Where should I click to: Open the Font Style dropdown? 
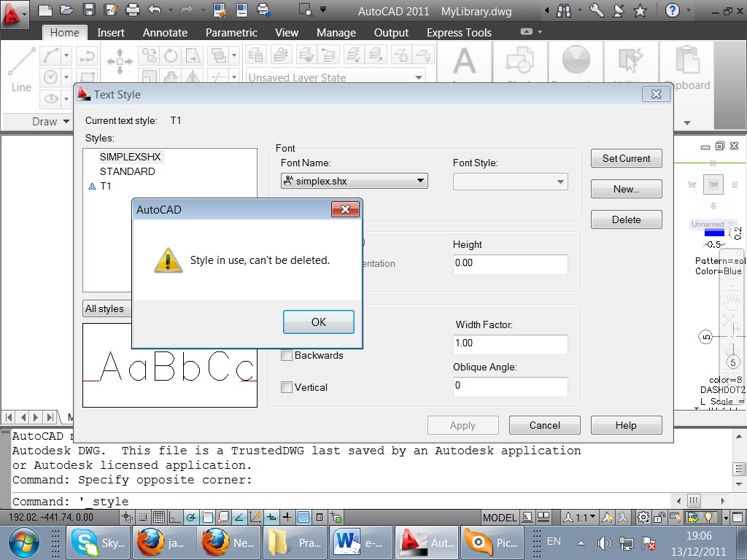coord(560,180)
